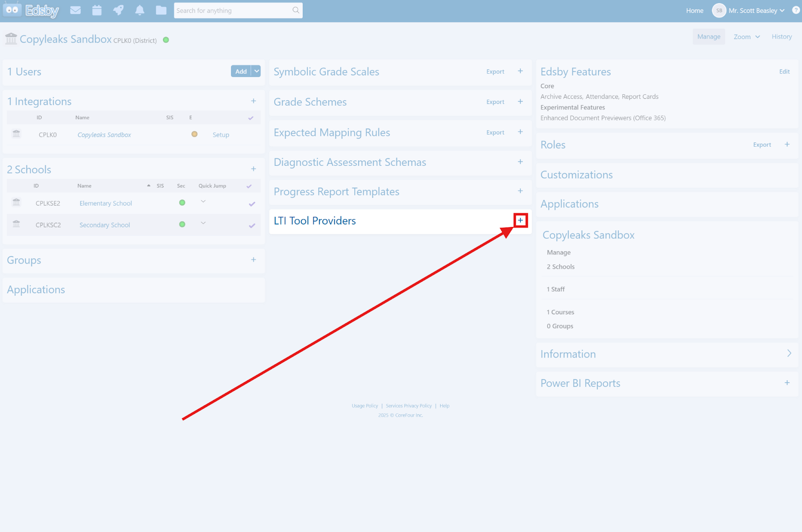802x532 pixels.
Task: Click the search magnifier icon
Action: tap(296, 10)
